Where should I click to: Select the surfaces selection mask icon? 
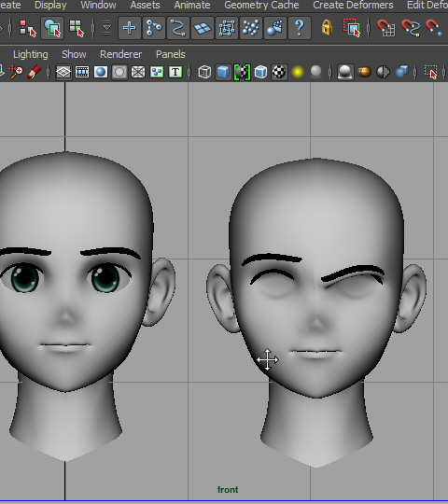(203, 28)
